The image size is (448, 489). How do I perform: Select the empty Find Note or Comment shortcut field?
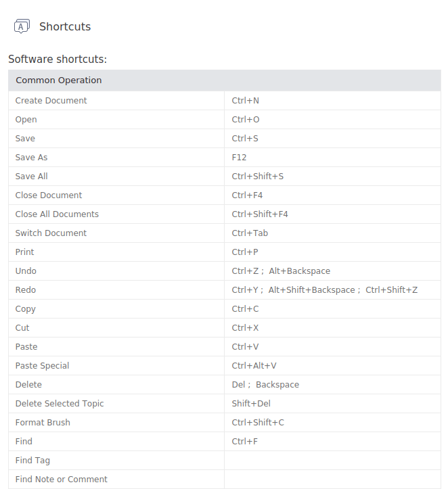[x=332, y=480]
